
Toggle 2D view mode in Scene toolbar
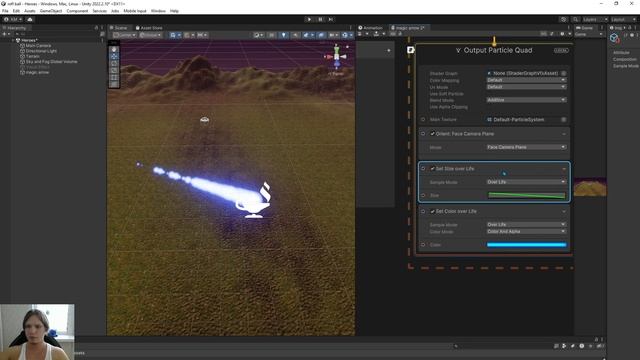coord(271,35)
